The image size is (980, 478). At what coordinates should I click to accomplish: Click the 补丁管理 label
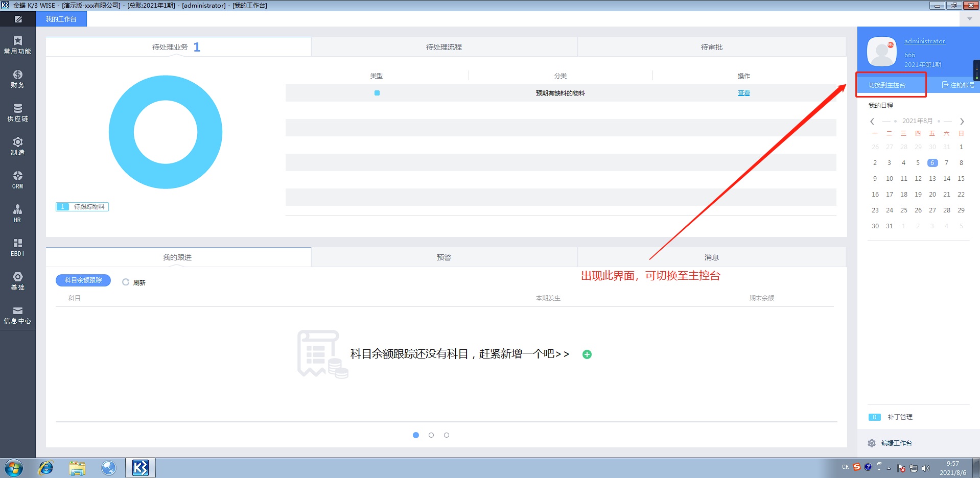(900, 417)
